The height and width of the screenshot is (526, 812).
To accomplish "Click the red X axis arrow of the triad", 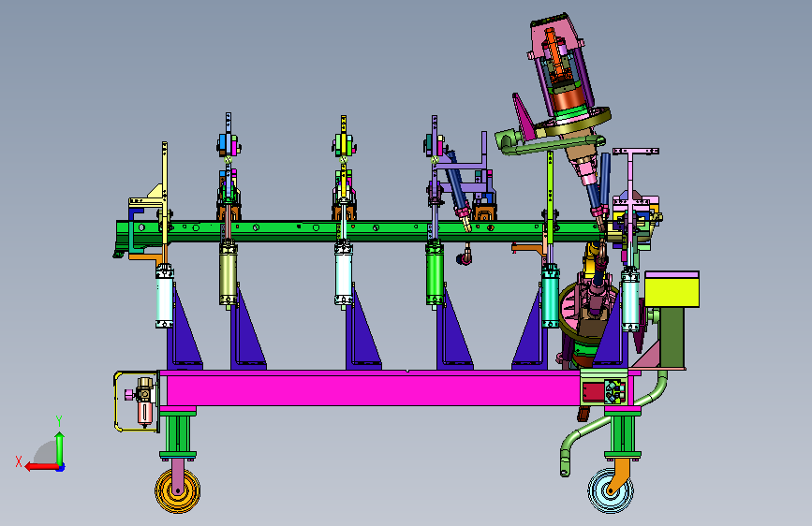I will click(40, 467).
